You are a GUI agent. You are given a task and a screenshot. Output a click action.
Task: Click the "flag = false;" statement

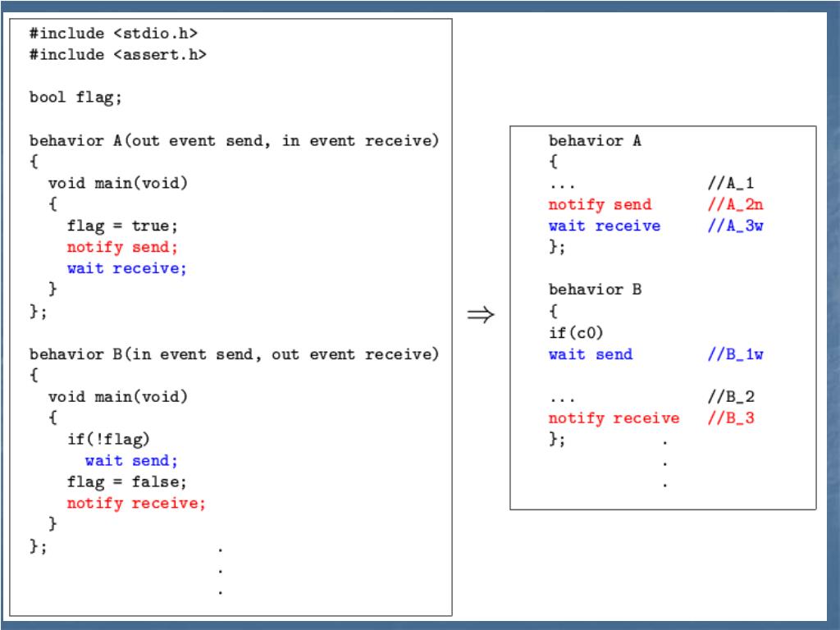[127, 482]
